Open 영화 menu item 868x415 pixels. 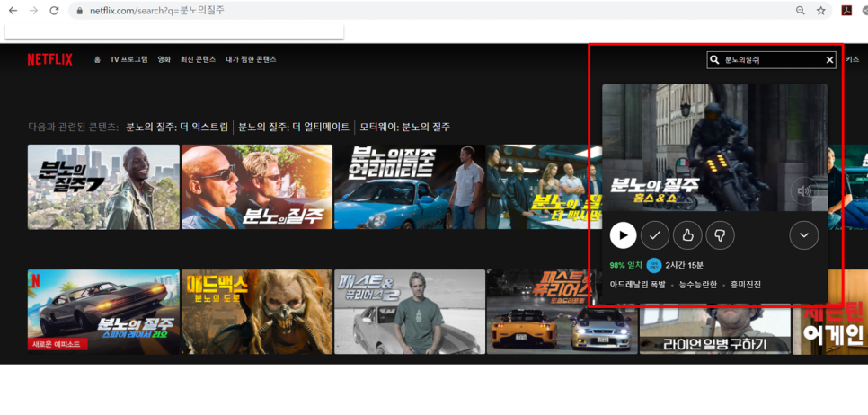coord(164,60)
